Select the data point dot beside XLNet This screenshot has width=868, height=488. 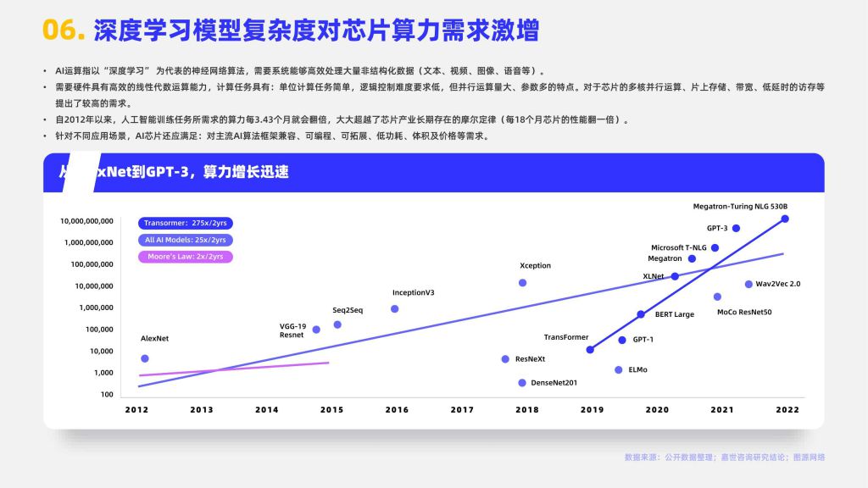click(x=675, y=276)
